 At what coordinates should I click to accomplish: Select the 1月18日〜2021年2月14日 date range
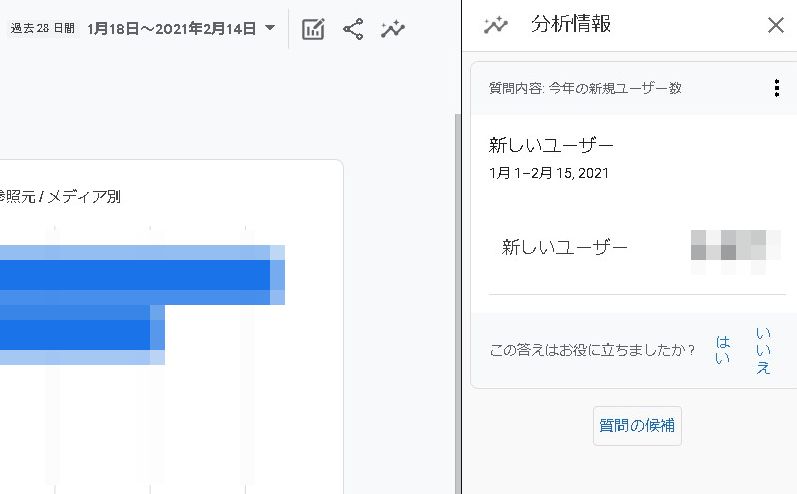171,29
